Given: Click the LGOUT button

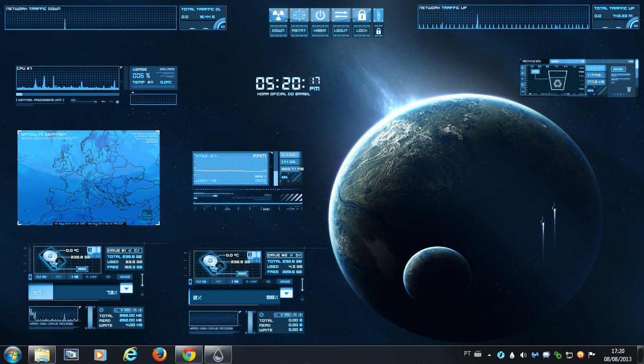Looking at the screenshot, I should [x=341, y=31].
